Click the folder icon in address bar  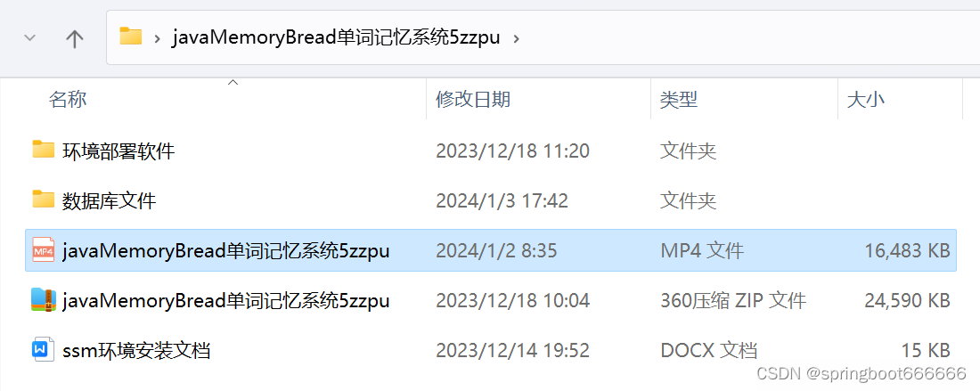[131, 37]
